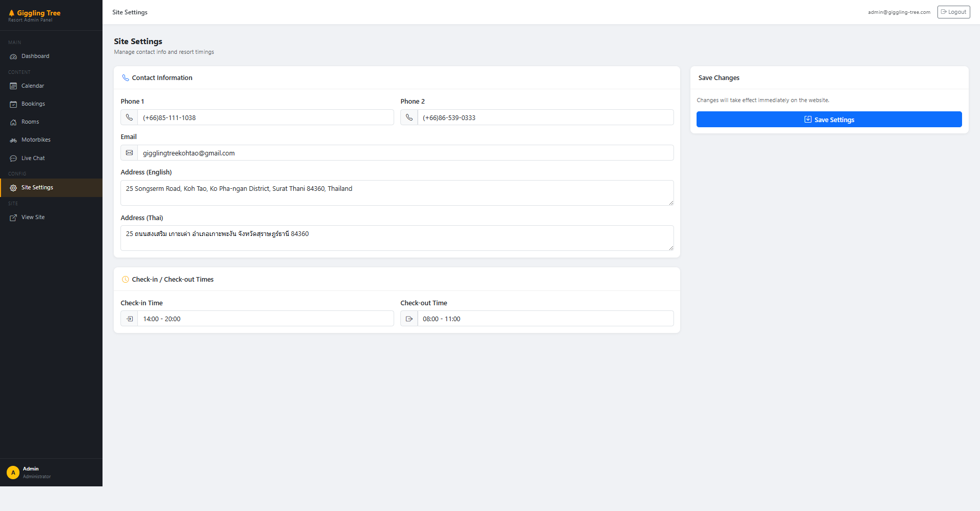Go to Rooms via house icon
Screen dimensions: 980x511
13,122
